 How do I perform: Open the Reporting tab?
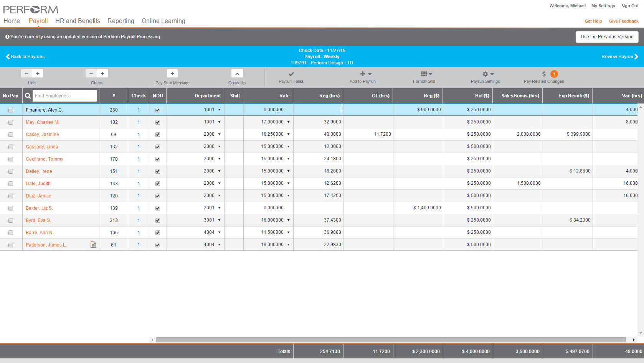click(x=121, y=21)
